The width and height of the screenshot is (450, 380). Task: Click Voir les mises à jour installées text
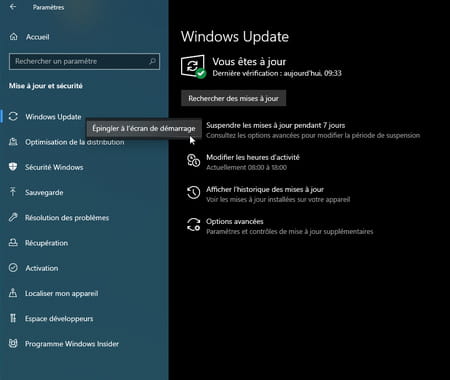coord(278,199)
